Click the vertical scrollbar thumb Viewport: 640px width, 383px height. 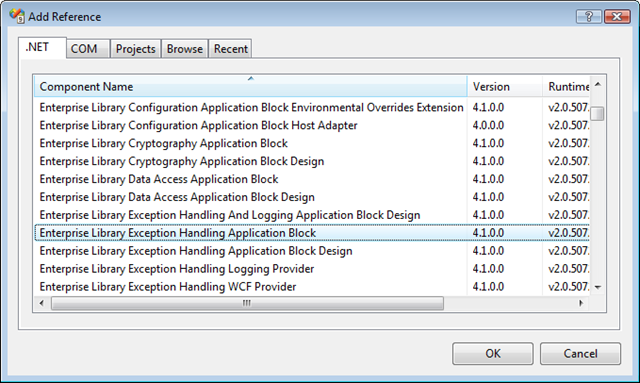(598, 114)
